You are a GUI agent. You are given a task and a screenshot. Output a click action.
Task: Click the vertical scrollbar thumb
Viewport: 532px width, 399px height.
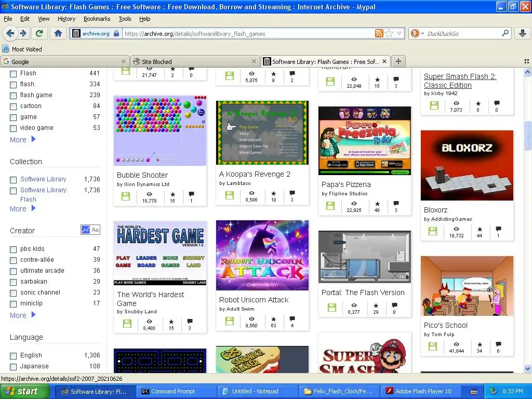pyautogui.click(x=528, y=135)
